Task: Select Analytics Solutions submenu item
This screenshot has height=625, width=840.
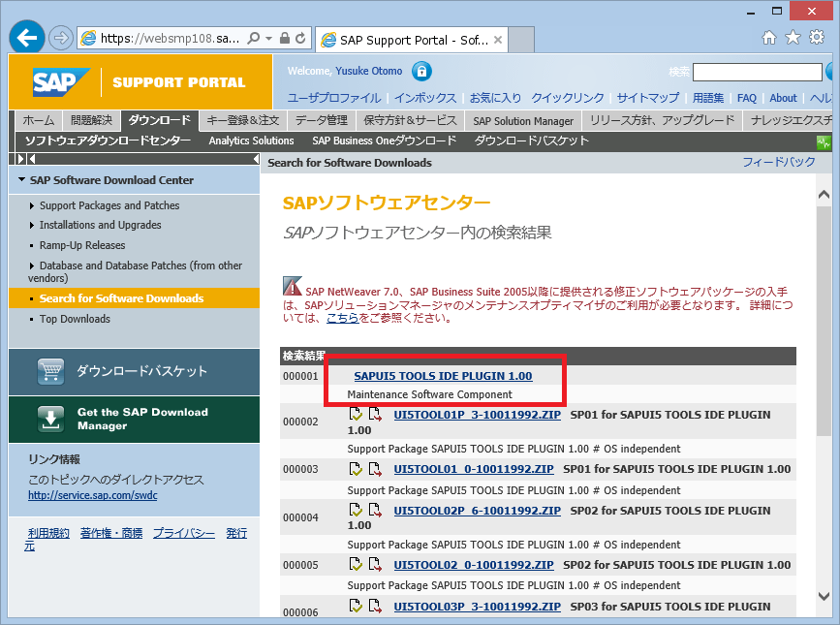Action: click(251, 141)
